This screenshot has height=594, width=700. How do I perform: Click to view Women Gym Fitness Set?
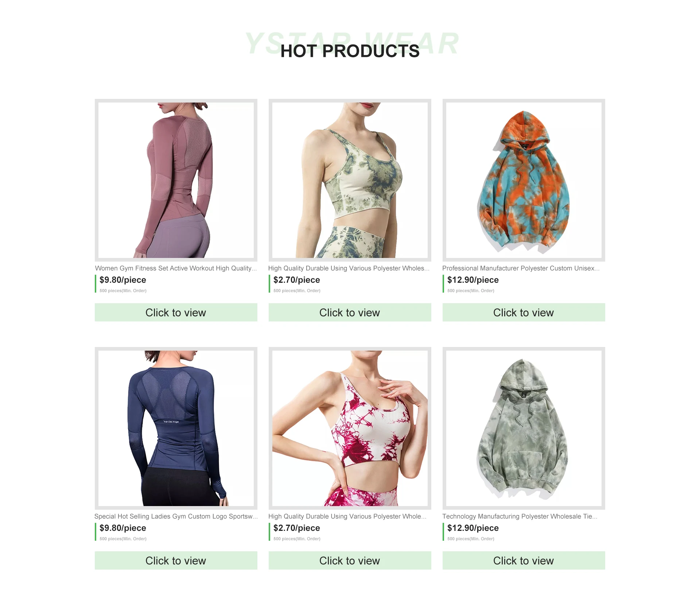click(x=176, y=312)
